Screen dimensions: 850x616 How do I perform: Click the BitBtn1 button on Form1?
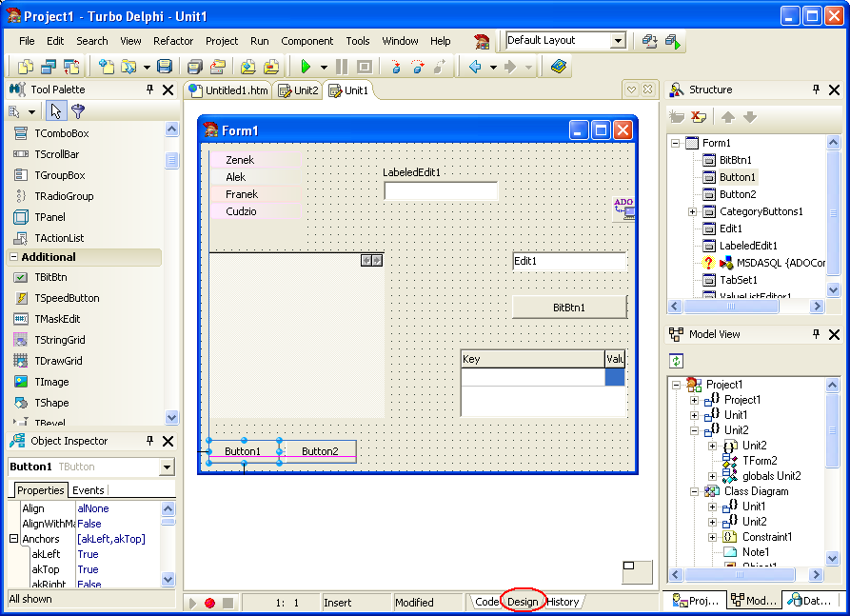click(x=569, y=308)
